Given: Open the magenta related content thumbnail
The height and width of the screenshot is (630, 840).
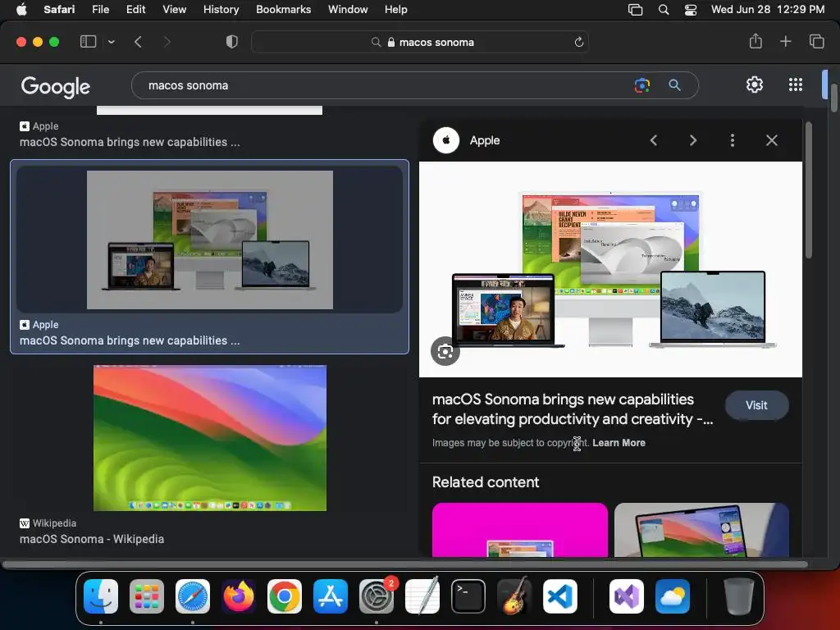Looking at the screenshot, I should click(519, 530).
